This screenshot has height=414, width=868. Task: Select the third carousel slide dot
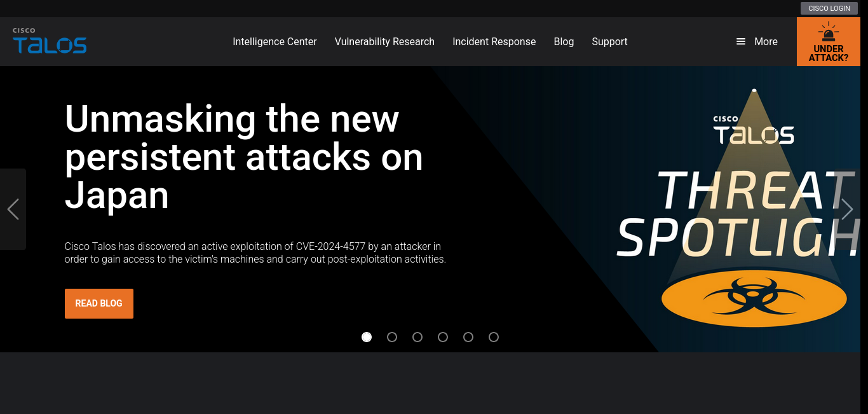coord(417,337)
